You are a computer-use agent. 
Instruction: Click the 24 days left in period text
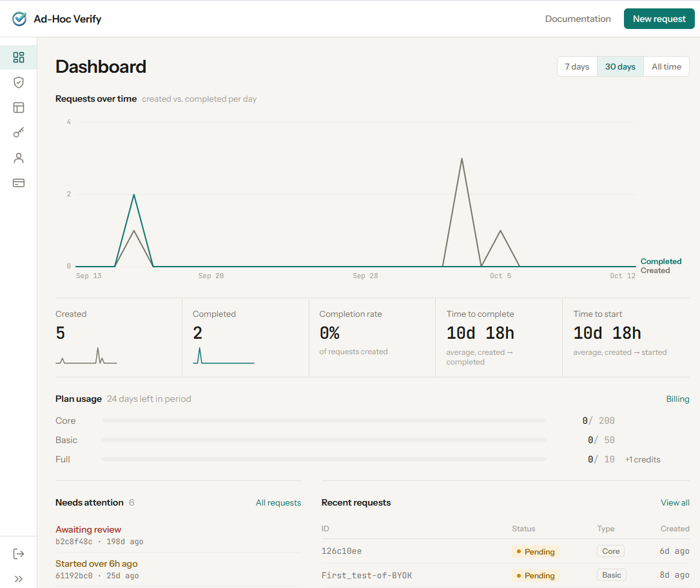pos(149,399)
